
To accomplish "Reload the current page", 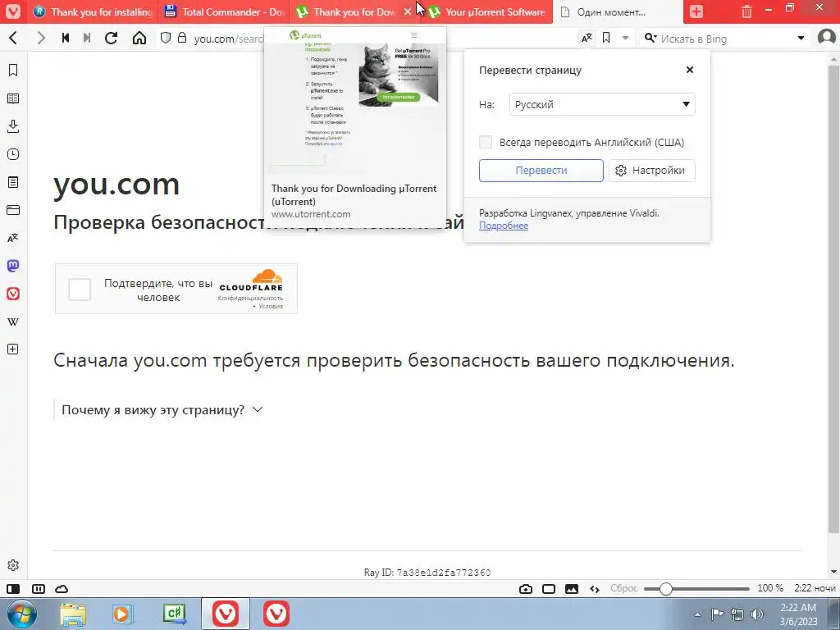I will pyautogui.click(x=112, y=38).
